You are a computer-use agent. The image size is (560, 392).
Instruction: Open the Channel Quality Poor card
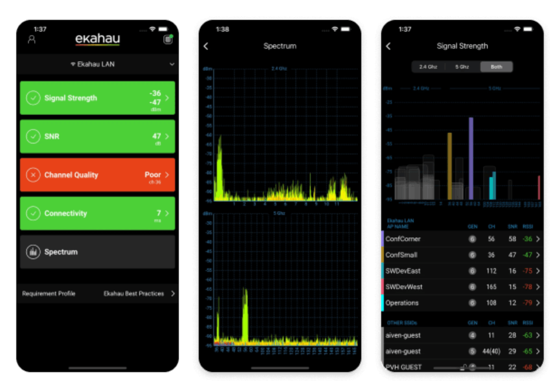point(98,175)
